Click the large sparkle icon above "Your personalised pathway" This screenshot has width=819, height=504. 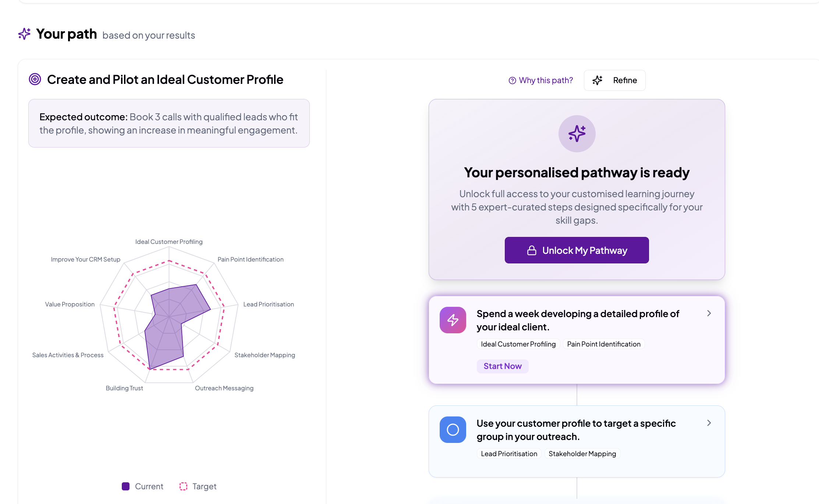pos(577,134)
